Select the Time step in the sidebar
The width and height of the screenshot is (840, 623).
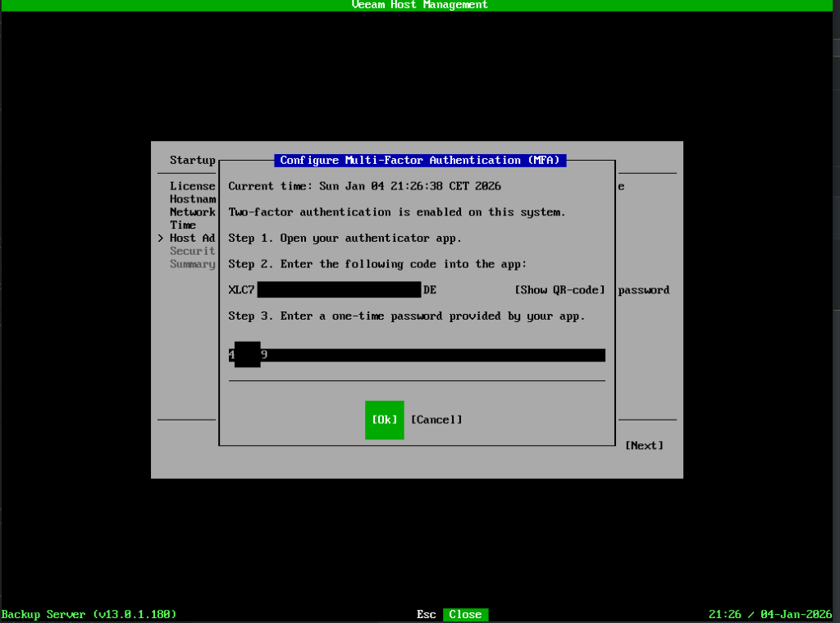click(x=183, y=225)
